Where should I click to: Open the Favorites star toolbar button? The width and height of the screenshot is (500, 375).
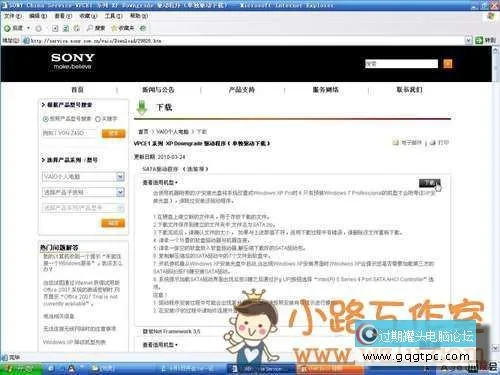tap(122, 28)
